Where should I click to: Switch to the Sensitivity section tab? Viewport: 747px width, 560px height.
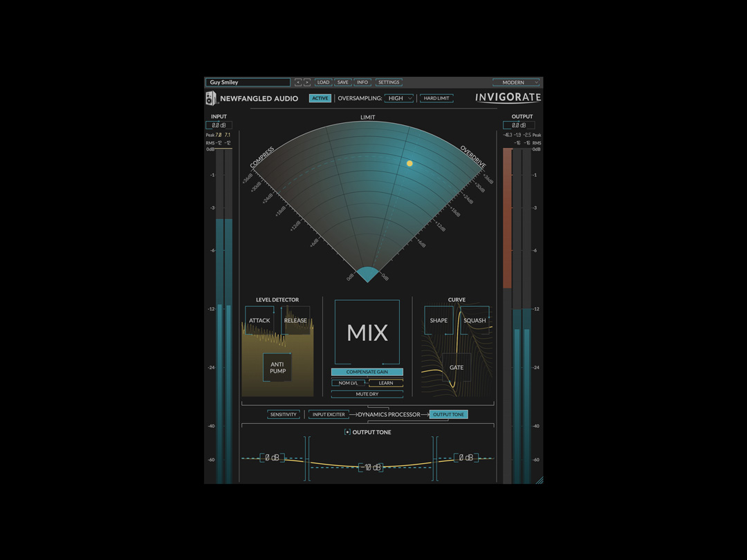click(284, 414)
